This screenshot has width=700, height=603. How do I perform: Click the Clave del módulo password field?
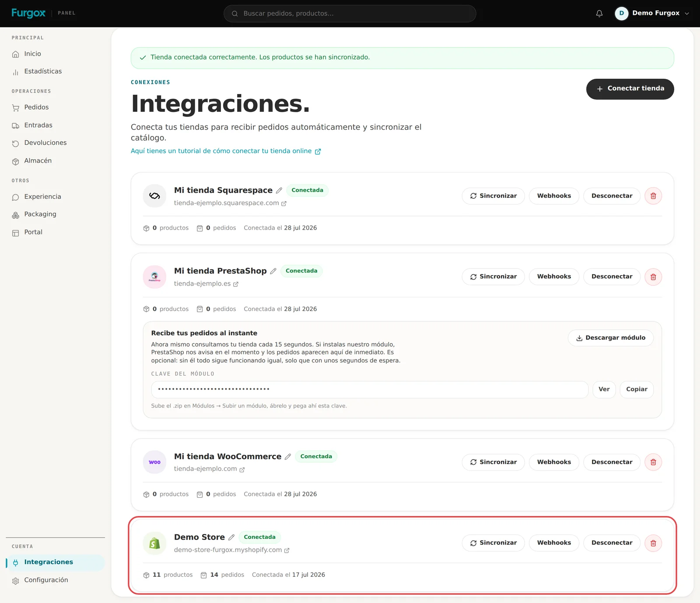coord(370,389)
